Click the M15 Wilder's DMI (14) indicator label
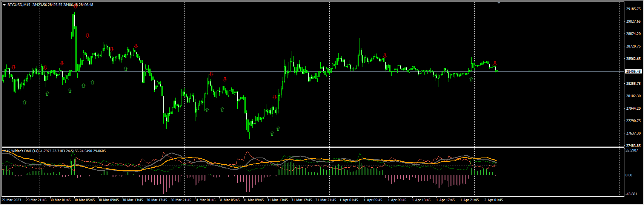 coord(21,151)
